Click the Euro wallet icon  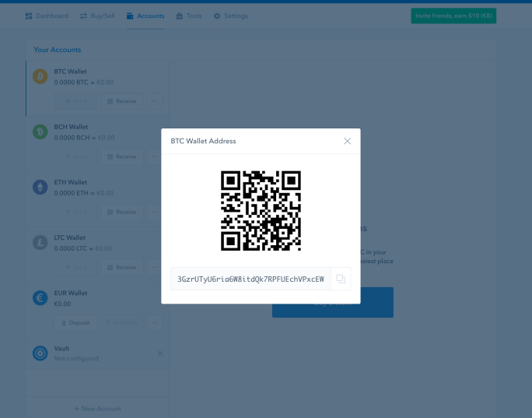(40, 298)
